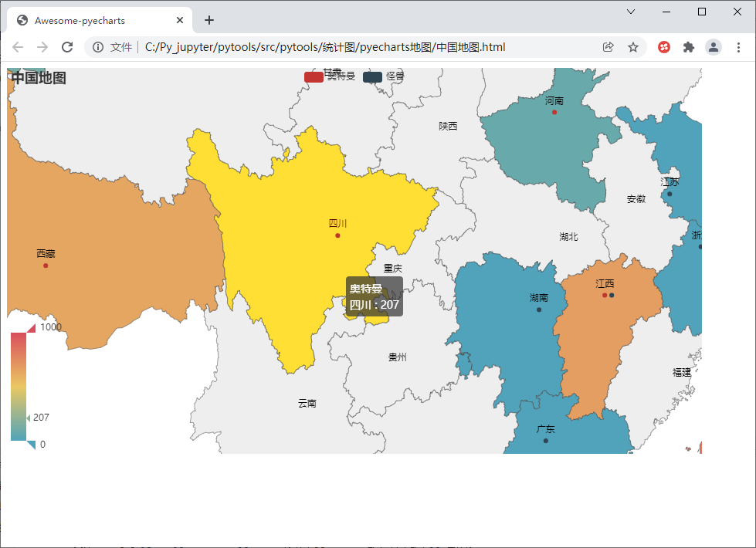Screen dimensions: 756x548
Task: Click the browser forward arrow
Action: pyautogui.click(x=42, y=47)
